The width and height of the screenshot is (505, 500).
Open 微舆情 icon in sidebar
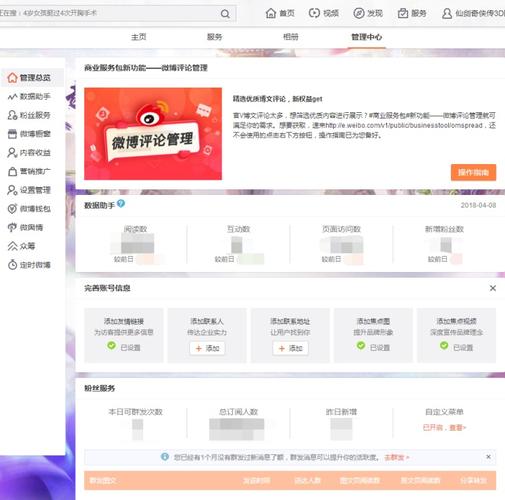pos(12,227)
